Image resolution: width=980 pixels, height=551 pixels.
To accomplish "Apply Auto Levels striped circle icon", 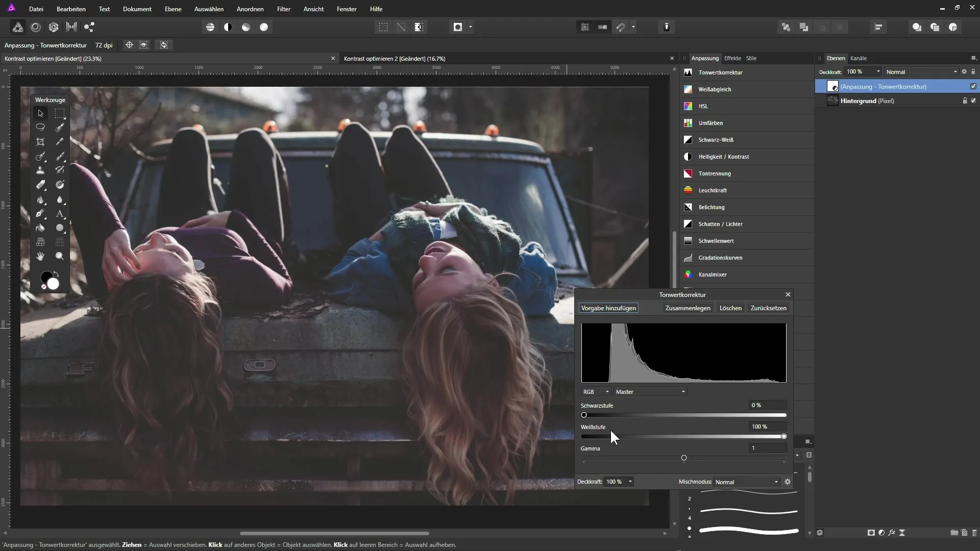I will point(210,27).
